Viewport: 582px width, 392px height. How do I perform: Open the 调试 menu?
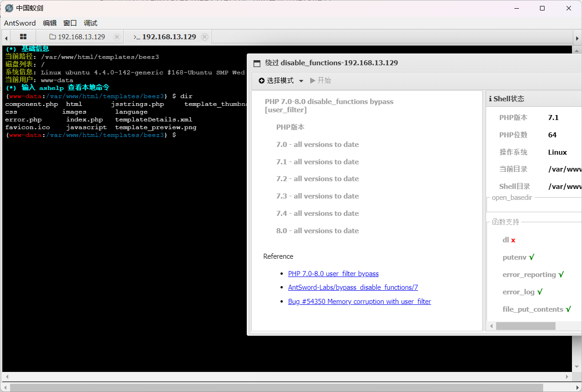coord(90,23)
